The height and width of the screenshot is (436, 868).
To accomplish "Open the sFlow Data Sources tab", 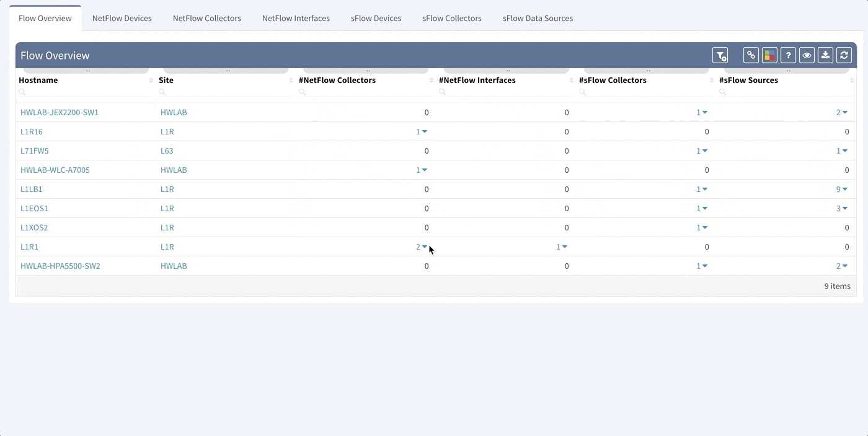I will point(538,18).
